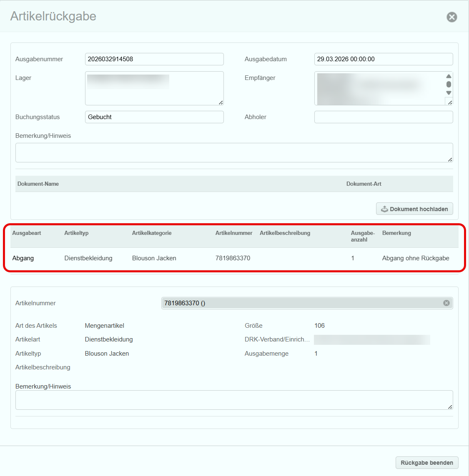Sort by Dokument-Name column header
Screen dimensions: 469x476
(x=38, y=184)
